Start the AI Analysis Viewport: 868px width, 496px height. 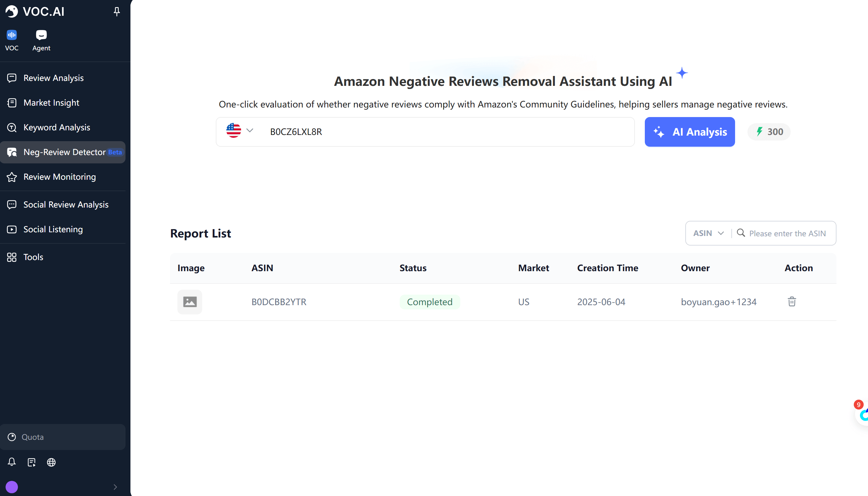[689, 132]
